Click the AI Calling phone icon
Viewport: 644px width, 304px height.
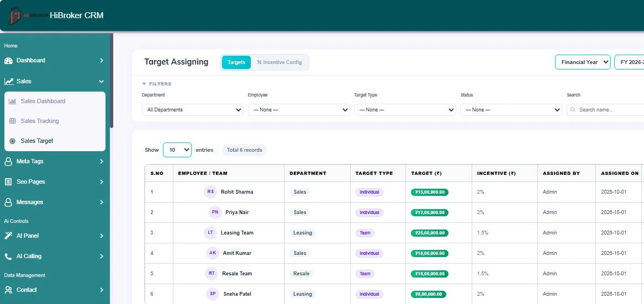tap(8, 257)
